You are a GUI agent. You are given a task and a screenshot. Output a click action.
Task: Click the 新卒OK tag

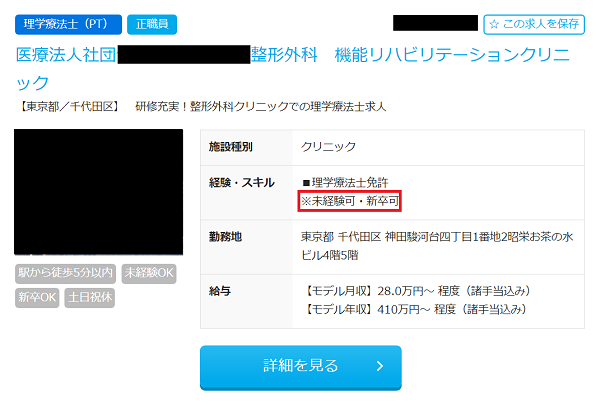[37, 297]
